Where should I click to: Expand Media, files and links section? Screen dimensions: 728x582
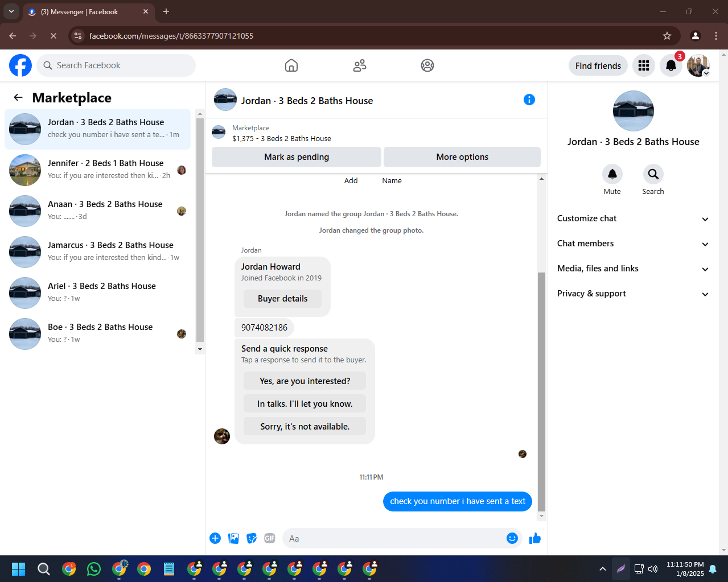[x=633, y=269]
